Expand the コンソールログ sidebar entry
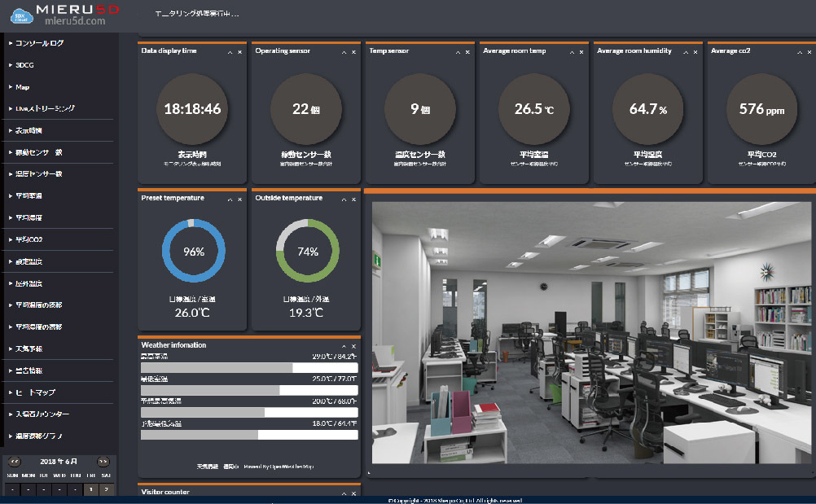Viewport: 816px width, 504px height. (10, 43)
